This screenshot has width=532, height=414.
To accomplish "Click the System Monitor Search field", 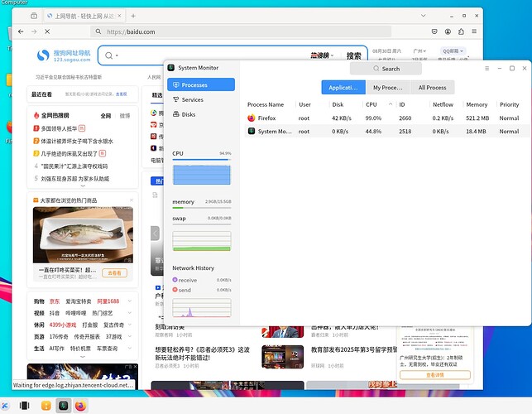I will click(386, 69).
